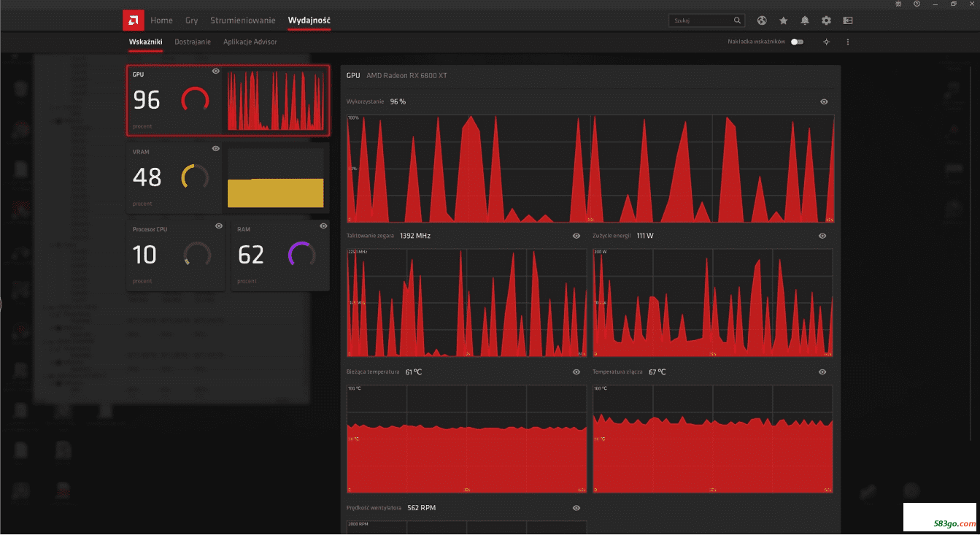
Task: Open the three-dot more options menu
Action: tap(848, 42)
